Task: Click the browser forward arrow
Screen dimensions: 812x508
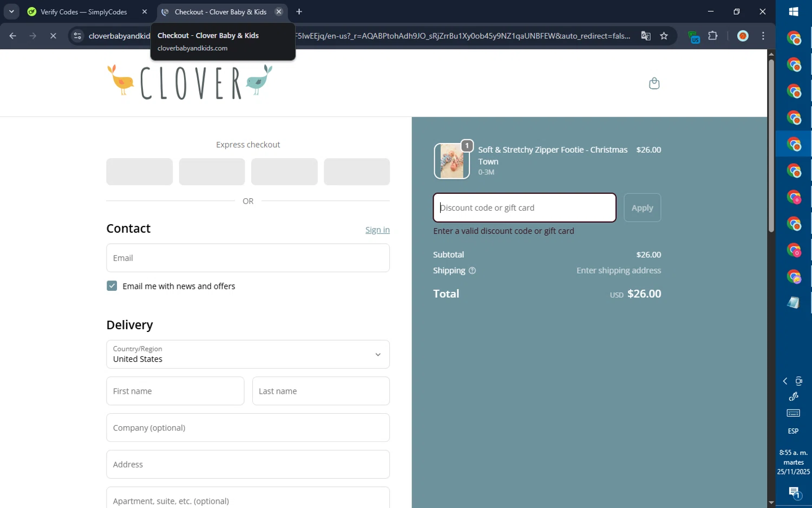Action: 33,36
